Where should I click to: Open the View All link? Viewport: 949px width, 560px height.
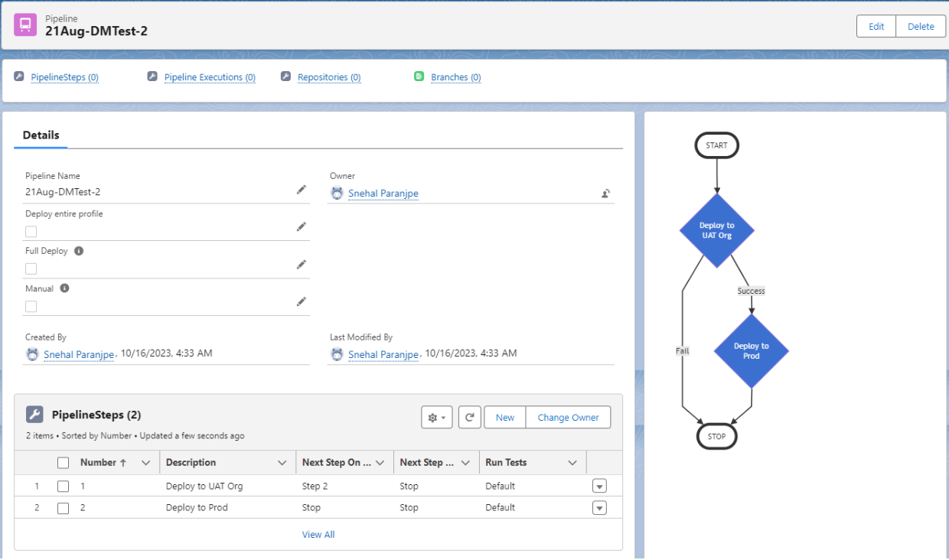pyautogui.click(x=318, y=535)
